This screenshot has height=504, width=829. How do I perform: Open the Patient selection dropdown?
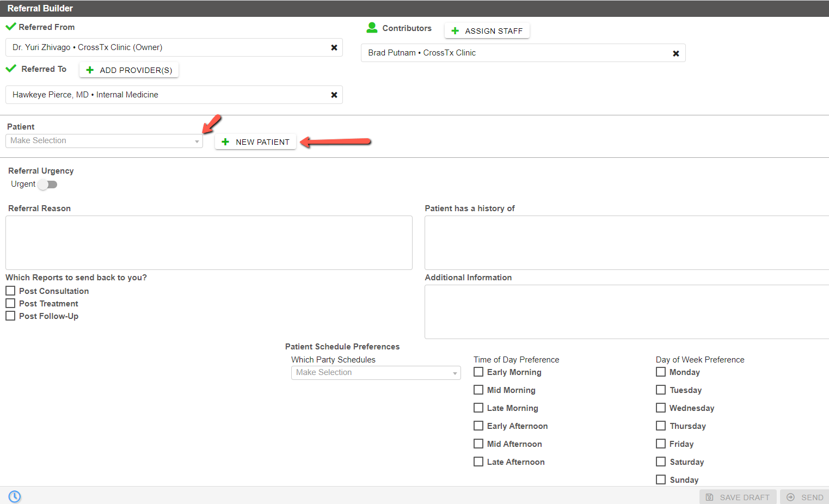(104, 141)
